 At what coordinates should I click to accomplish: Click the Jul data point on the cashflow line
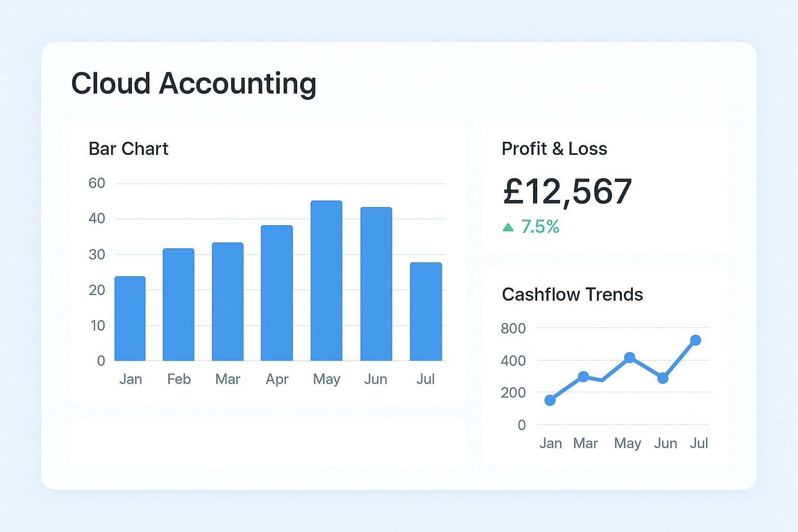point(696,340)
